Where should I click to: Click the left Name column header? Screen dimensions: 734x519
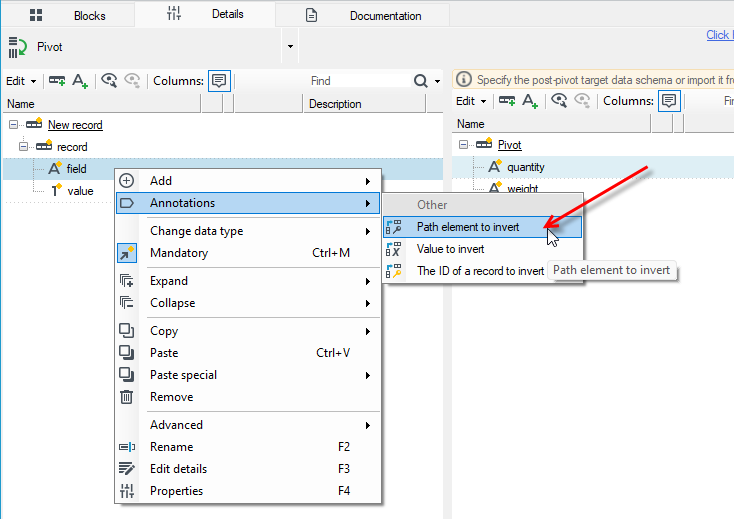coord(102,103)
